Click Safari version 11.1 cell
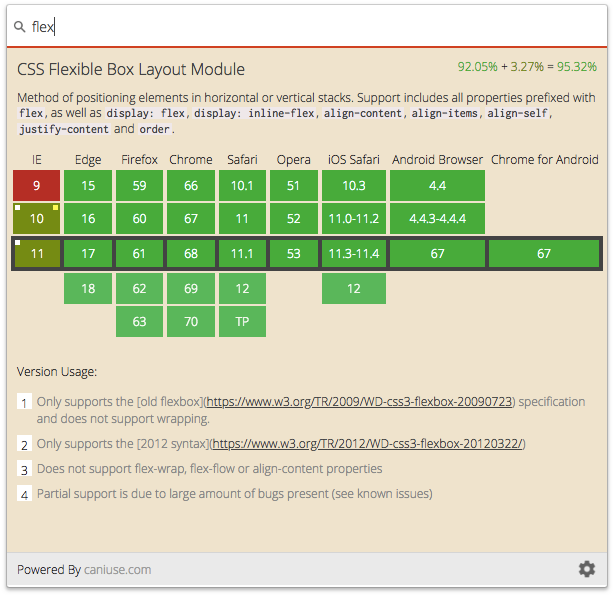The width and height of the screenshot is (614, 596). pyautogui.click(x=242, y=253)
